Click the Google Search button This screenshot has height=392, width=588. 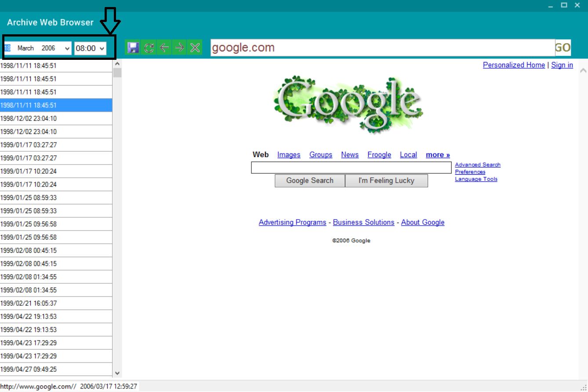click(x=310, y=180)
